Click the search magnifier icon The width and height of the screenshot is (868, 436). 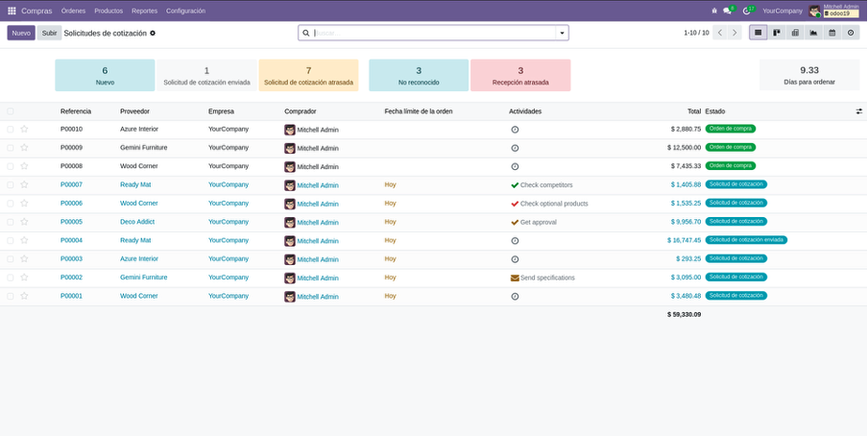coord(306,34)
